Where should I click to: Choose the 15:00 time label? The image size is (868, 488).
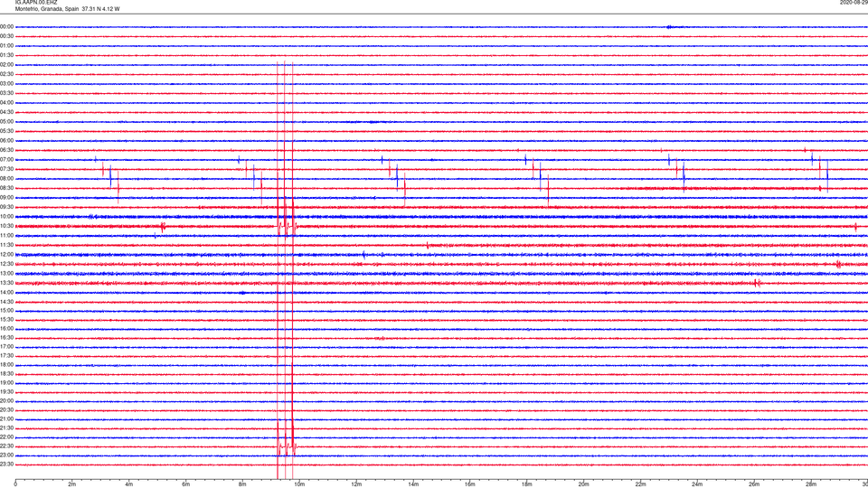click(x=6, y=310)
